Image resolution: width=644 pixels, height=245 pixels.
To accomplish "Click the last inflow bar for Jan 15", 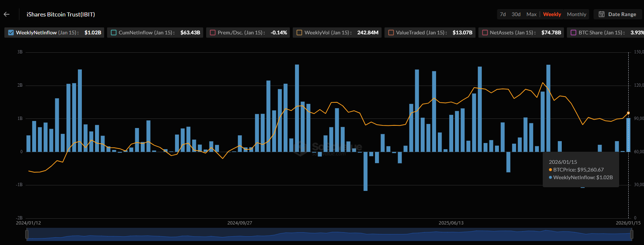I will click(x=628, y=135).
